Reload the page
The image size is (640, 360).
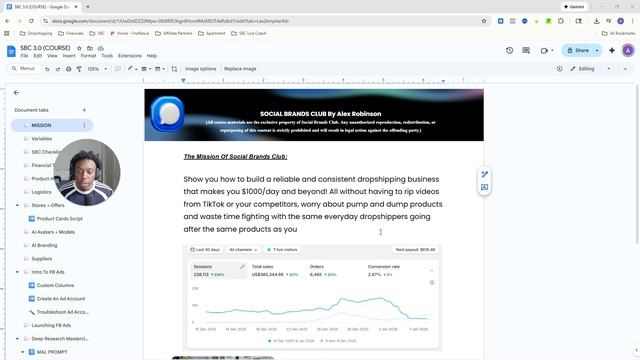tap(31, 21)
